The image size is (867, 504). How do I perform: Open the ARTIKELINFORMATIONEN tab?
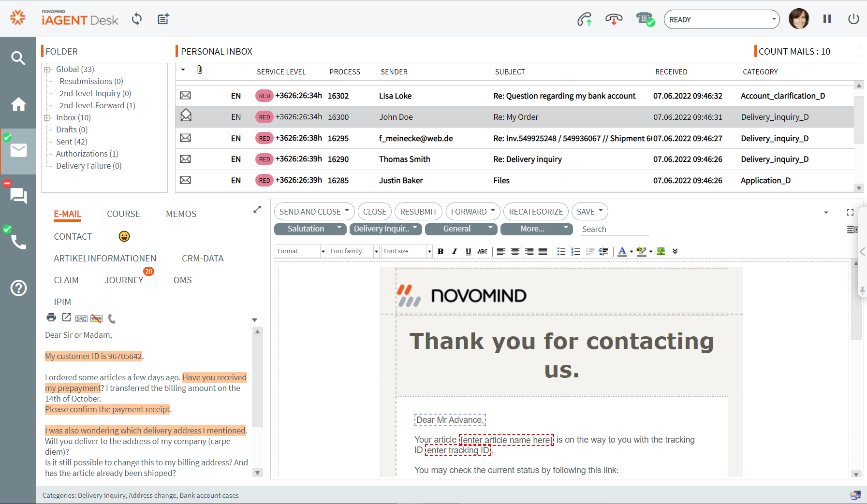(x=105, y=259)
